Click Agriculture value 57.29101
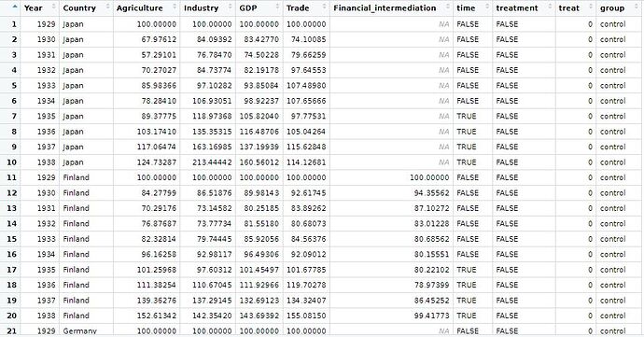This screenshot has width=644, height=337. (159, 55)
